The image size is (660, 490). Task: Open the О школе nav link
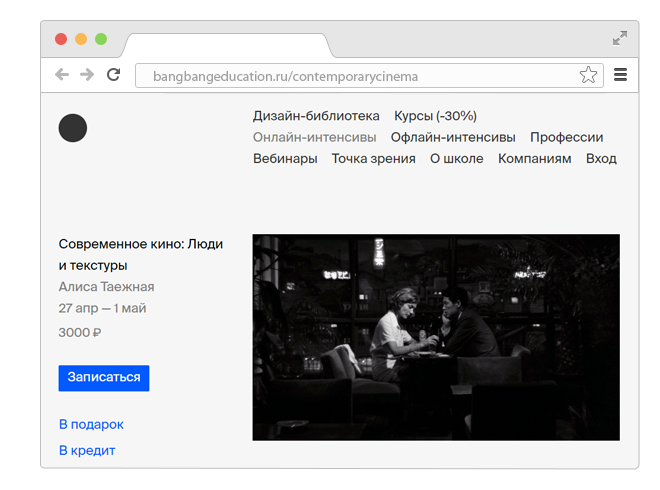[457, 159]
